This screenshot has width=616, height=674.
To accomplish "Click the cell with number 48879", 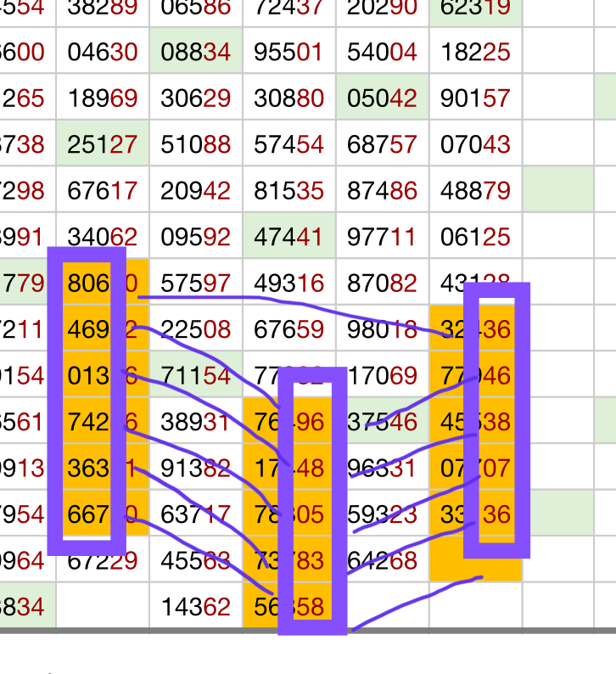I will (x=475, y=190).
